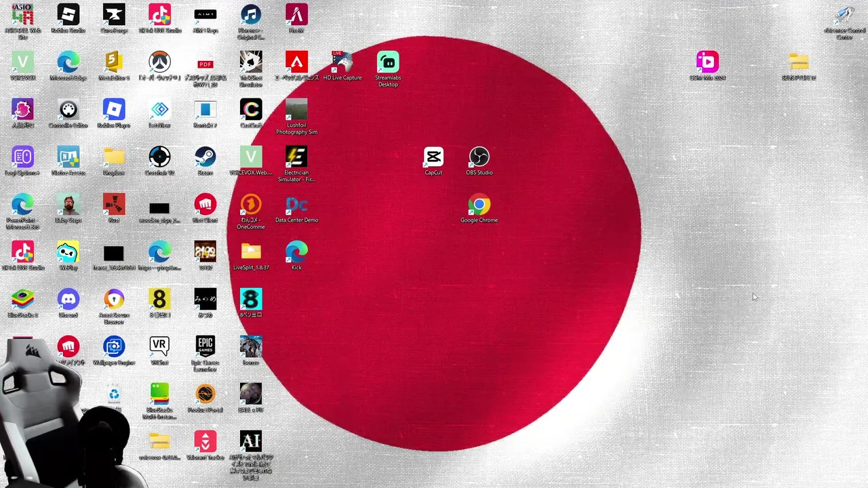Click the eLicenser Control Center shortcut
This screenshot has width=868, height=488.
click(x=844, y=15)
